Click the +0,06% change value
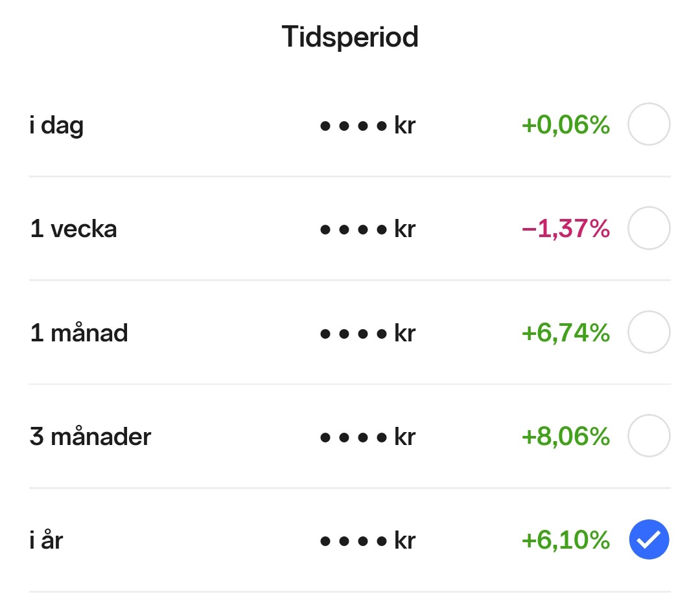Image resolution: width=700 pixels, height=594 pixels. [565, 125]
